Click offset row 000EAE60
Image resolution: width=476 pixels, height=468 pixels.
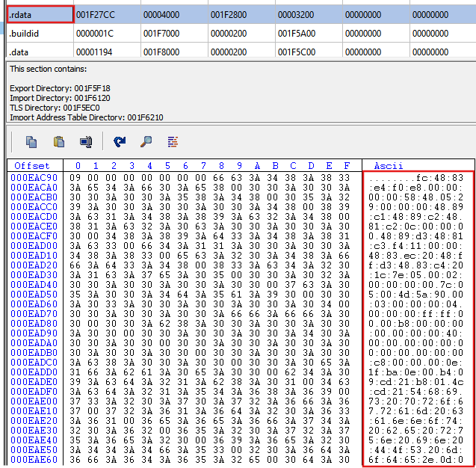tap(34, 460)
